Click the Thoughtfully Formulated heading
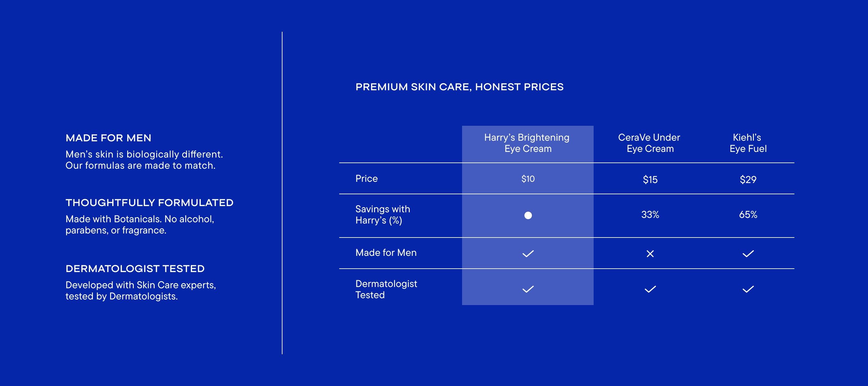Image resolution: width=868 pixels, height=386 pixels. [x=149, y=203]
